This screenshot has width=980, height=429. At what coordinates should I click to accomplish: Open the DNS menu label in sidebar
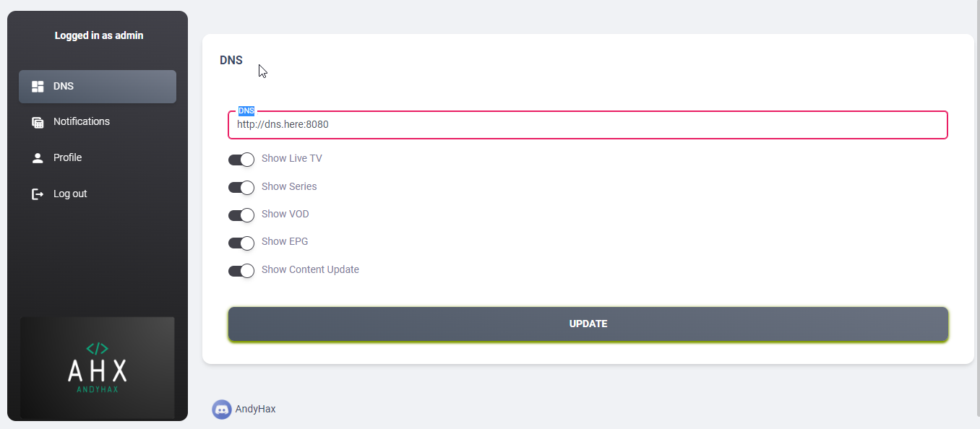point(64,87)
